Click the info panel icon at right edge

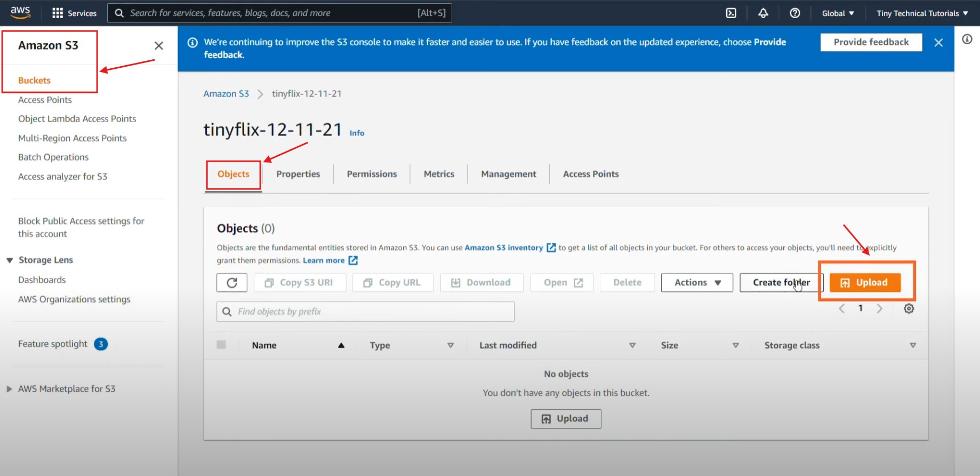click(967, 39)
